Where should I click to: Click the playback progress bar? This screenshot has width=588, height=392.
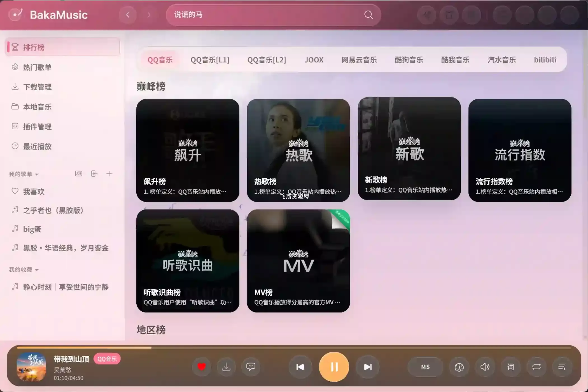(x=294, y=348)
